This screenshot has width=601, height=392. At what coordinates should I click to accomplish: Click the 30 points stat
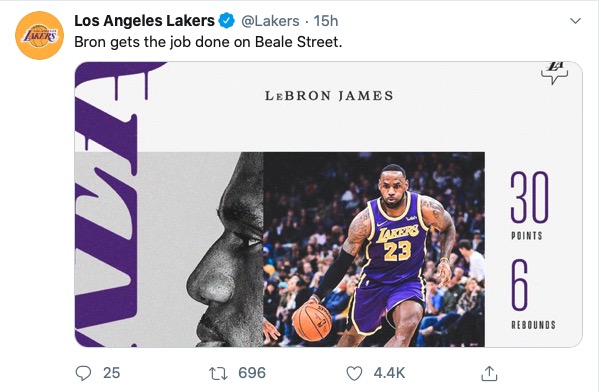click(x=528, y=205)
